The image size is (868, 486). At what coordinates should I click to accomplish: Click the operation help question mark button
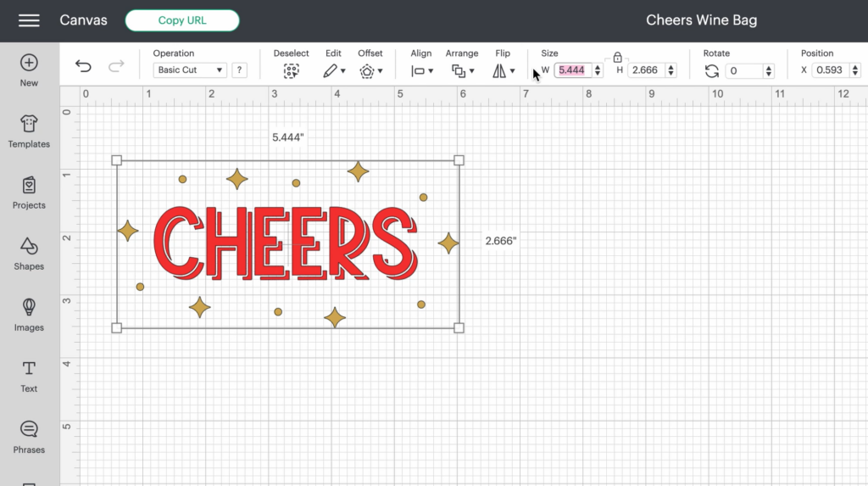240,70
